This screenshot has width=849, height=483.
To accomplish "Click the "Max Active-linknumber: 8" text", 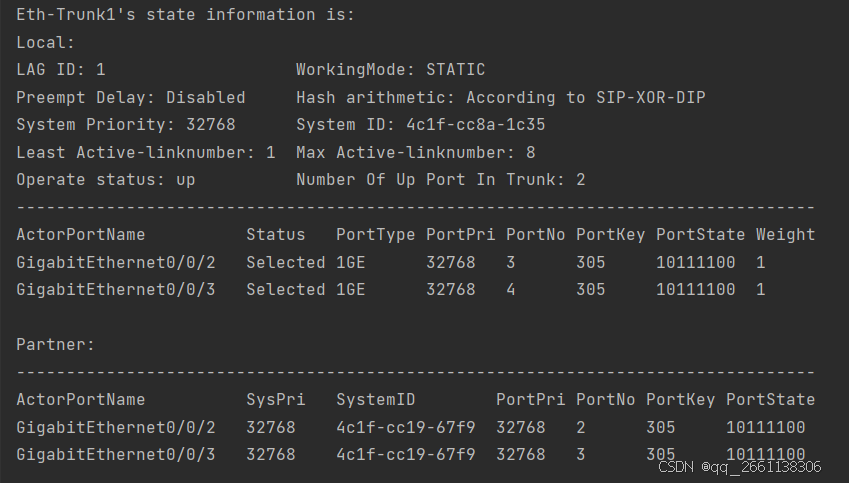I will coord(415,153).
